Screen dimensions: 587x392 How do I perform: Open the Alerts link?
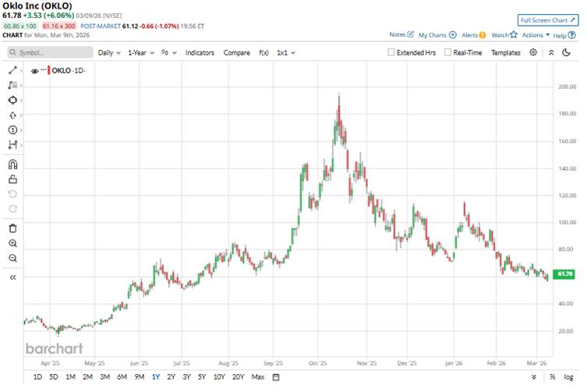[x=473, y=35]
